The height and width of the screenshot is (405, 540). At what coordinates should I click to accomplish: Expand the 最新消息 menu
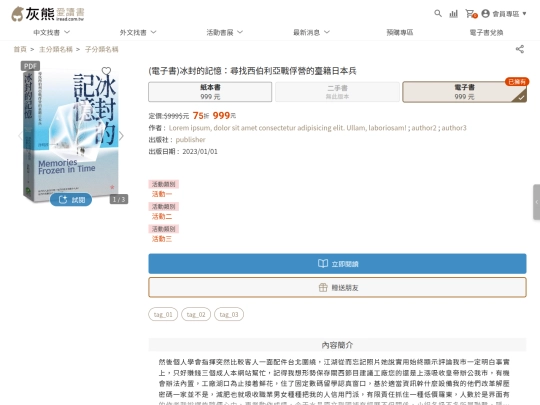tap(311, 32)
